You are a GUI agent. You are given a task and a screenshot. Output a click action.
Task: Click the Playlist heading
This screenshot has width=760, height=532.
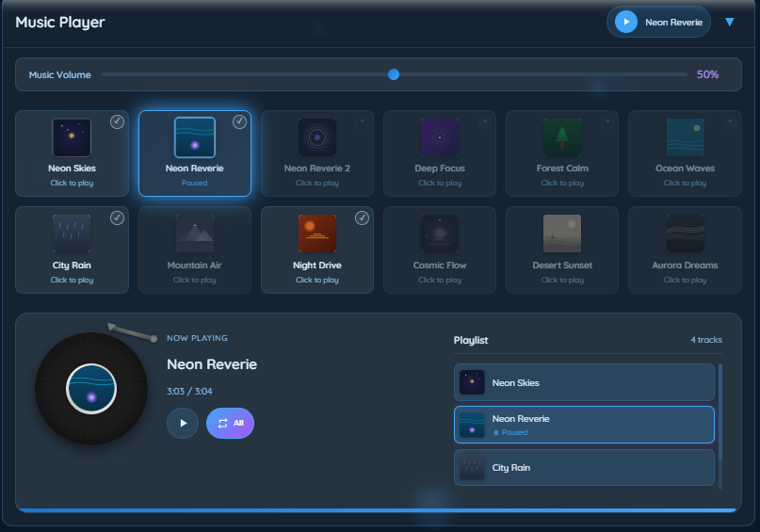(471, 340)
